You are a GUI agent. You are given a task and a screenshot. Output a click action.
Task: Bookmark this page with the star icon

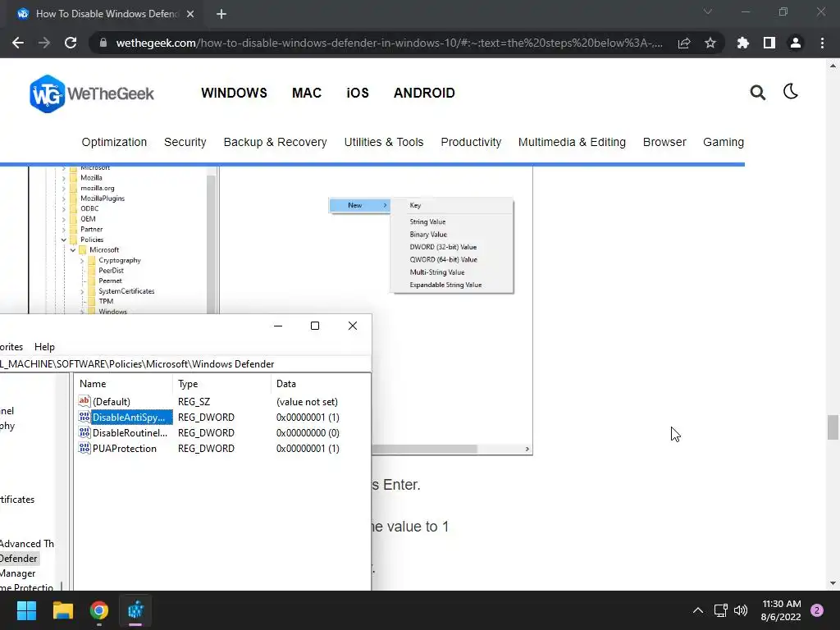pyautogui.click(x=710, y=43)
